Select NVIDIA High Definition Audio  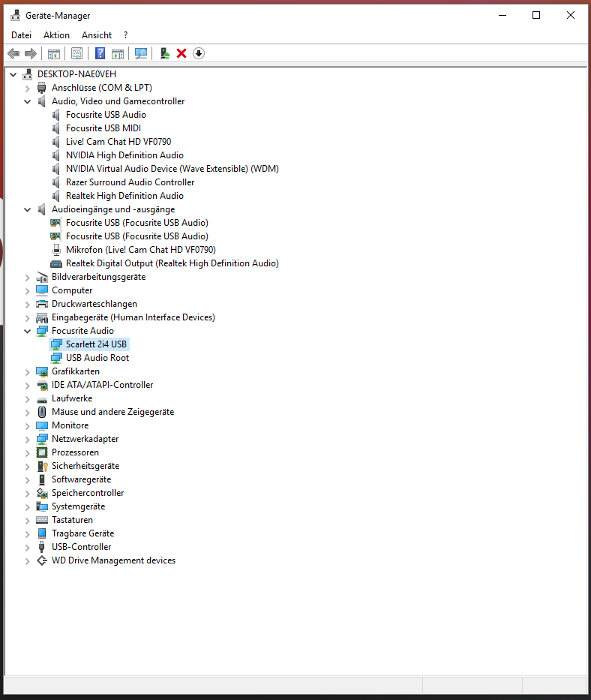point(124,155)
